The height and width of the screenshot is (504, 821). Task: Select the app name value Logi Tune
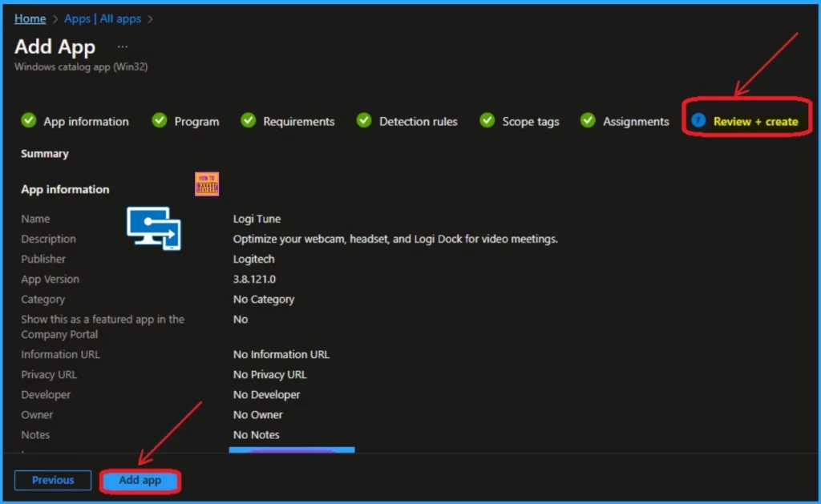click(x=257, y=219)
